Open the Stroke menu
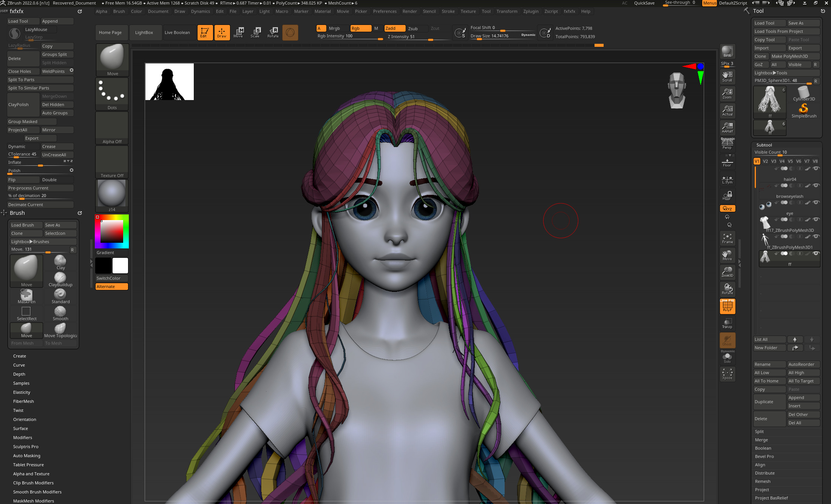The height and width of the screenshot is (504, 831). [448, 11]
